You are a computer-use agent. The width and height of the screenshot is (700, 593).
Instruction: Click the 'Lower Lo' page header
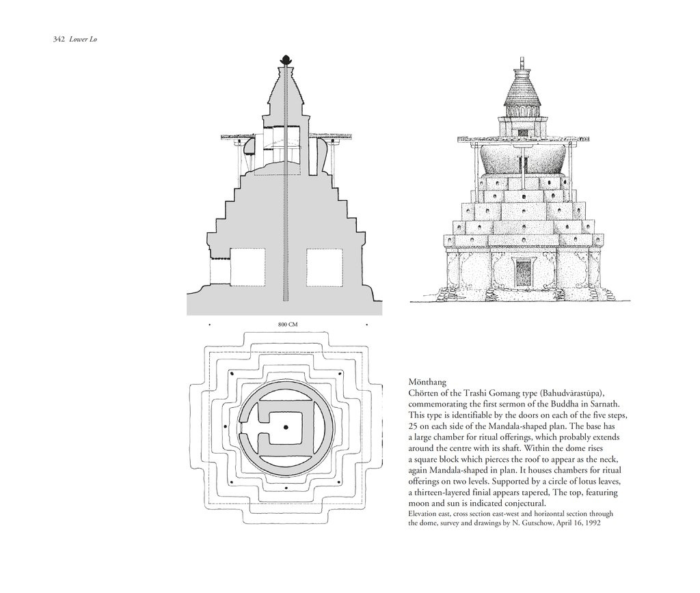(85, 40)
